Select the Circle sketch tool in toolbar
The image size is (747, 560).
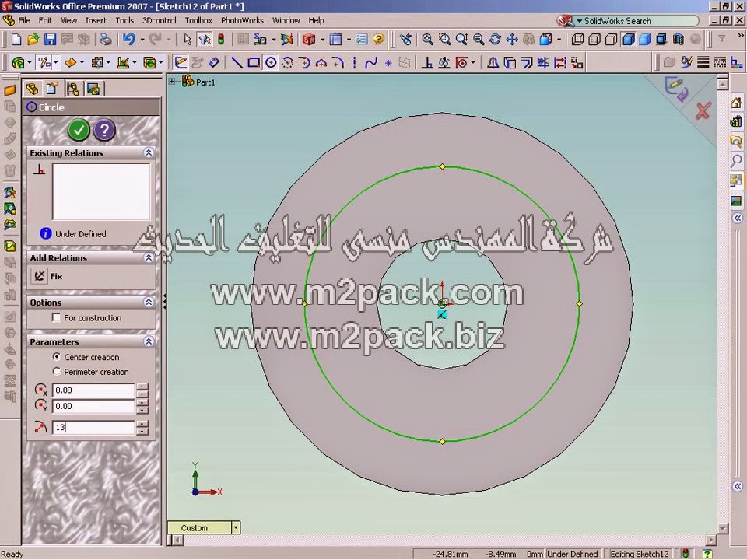[x=271, y=63]
